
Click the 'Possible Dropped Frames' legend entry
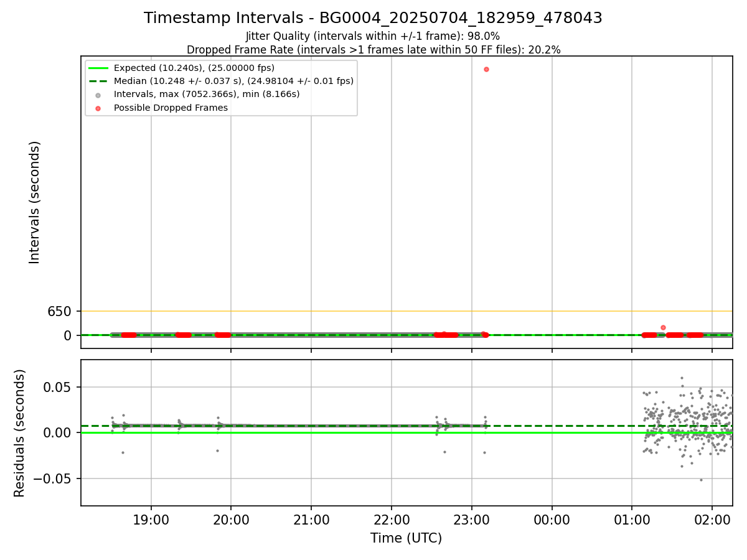[x=161, y=108]
